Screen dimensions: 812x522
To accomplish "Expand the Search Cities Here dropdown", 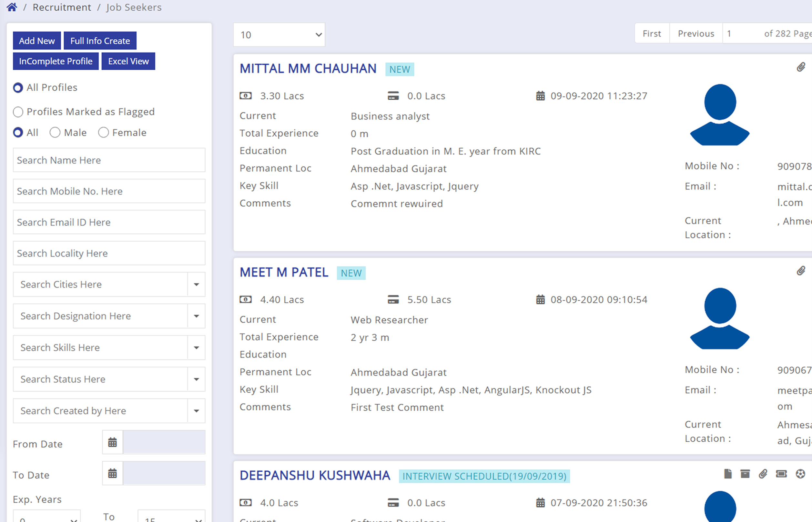I will 196,284.
